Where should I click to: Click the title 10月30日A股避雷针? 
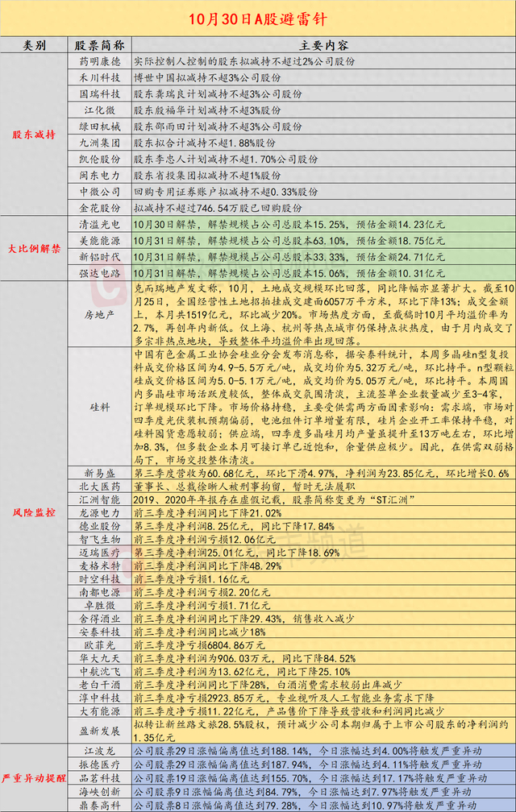pos(257,19)
